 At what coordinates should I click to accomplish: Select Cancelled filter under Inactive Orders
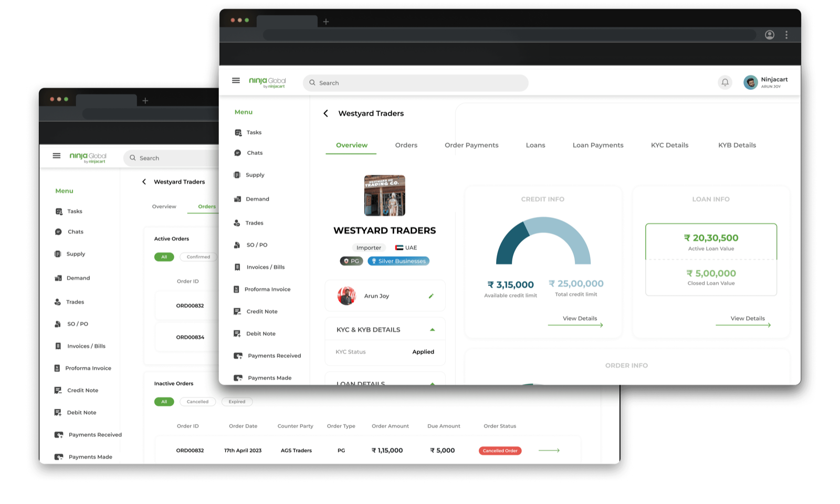coord(197,402)
